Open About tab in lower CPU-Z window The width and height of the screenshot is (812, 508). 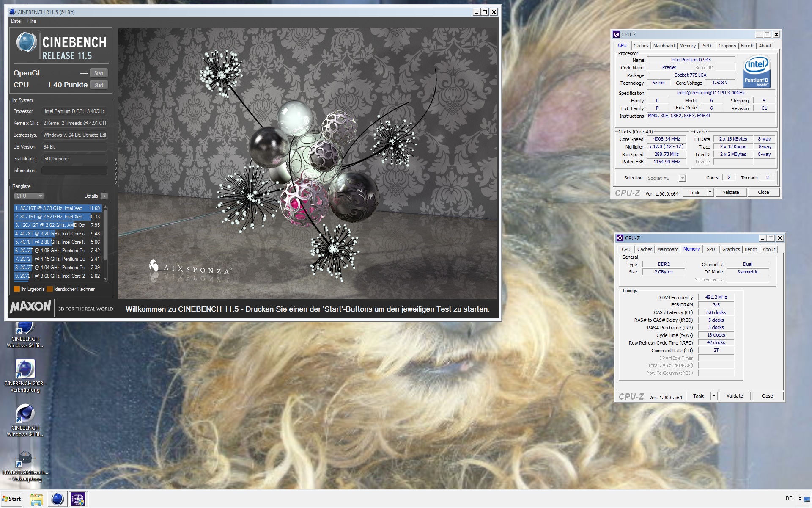[769, 249]
